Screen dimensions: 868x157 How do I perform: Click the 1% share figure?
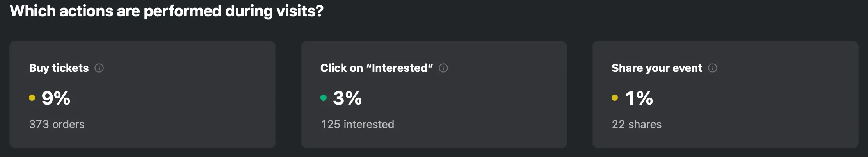point(639,98)
